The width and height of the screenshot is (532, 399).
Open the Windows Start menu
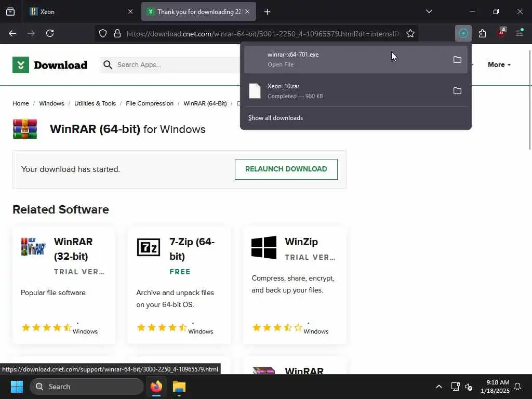(17, 387)
